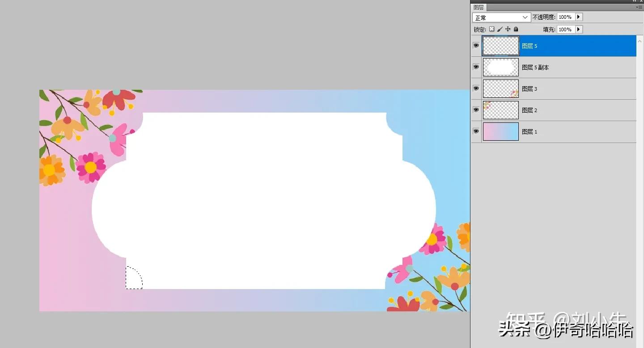
Task: Select layer name 图层 2
Action: (x=530, y=110)
